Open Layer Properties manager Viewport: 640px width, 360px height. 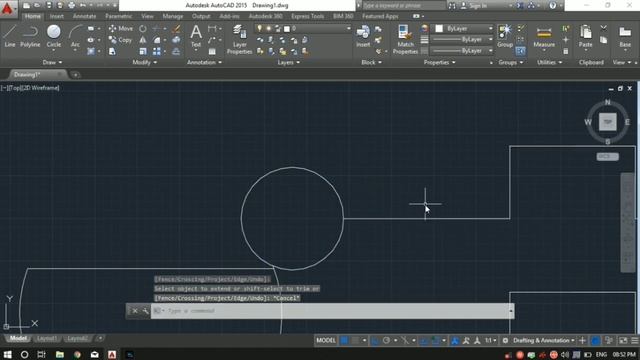[240, 39]
